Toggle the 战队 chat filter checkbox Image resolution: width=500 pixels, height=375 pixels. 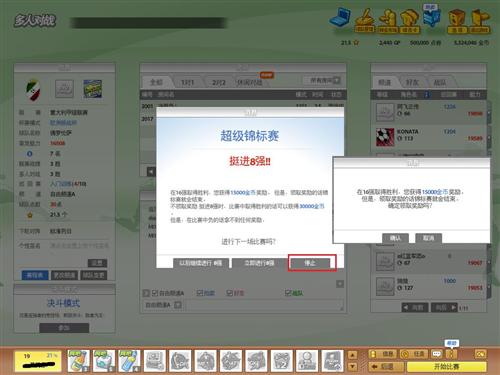[x=288, y=293]
